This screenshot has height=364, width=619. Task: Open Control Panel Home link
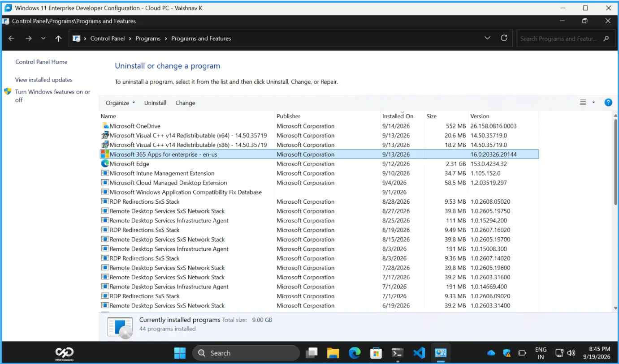coord(41,62)
